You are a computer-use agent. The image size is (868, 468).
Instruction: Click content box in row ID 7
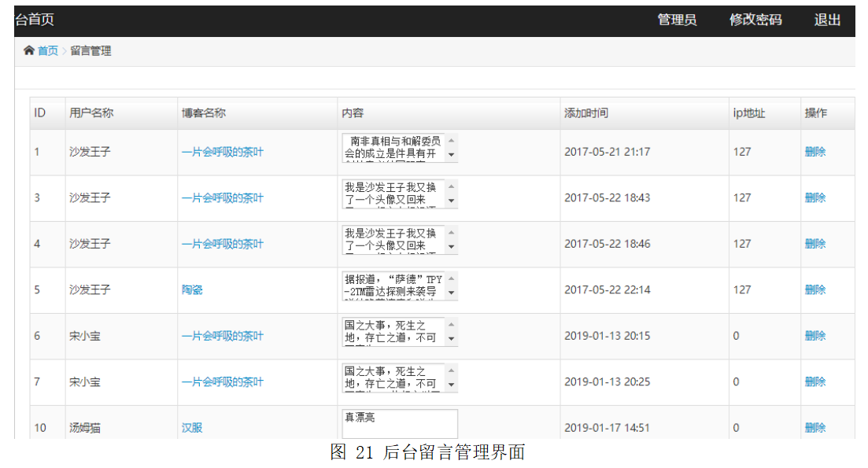[x=400, y=378]
